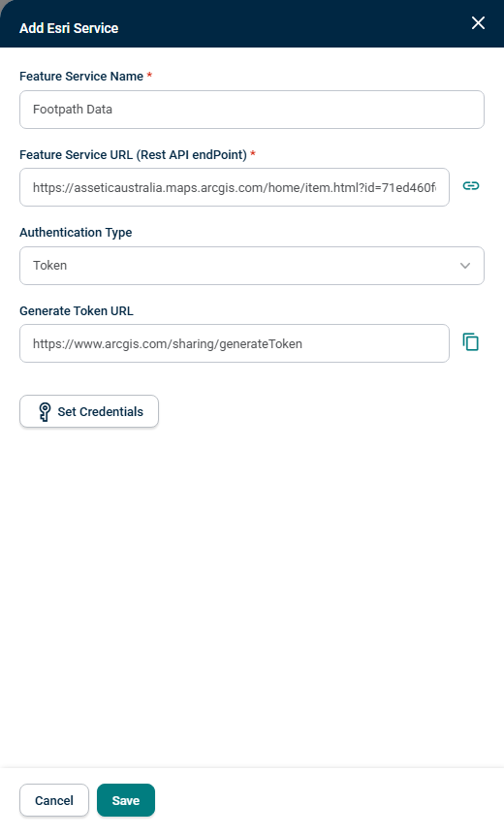Click the Authentication Type label
The width and height of the screenshot is (504, 836).
coord(76,233)
